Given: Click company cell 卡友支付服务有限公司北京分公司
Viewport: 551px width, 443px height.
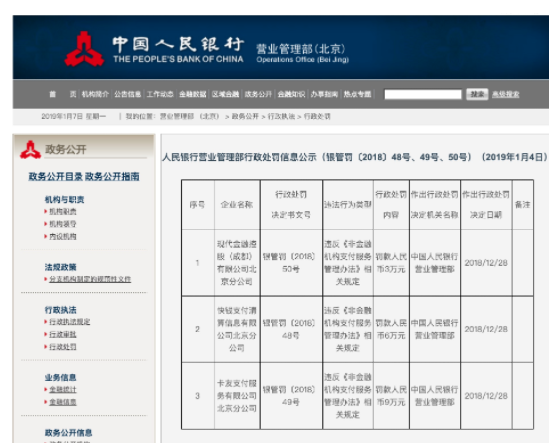Looking at the screenshot, I should coord(236,396).
